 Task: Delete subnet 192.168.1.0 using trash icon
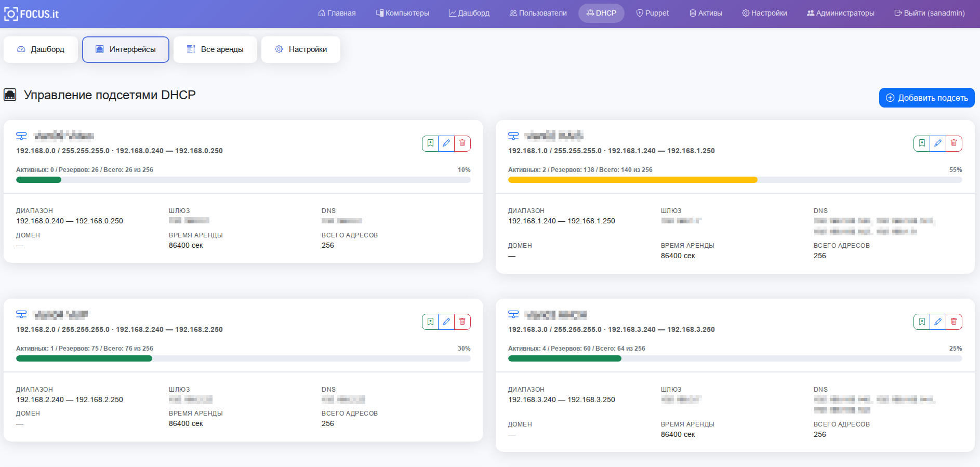click(954, 143)
